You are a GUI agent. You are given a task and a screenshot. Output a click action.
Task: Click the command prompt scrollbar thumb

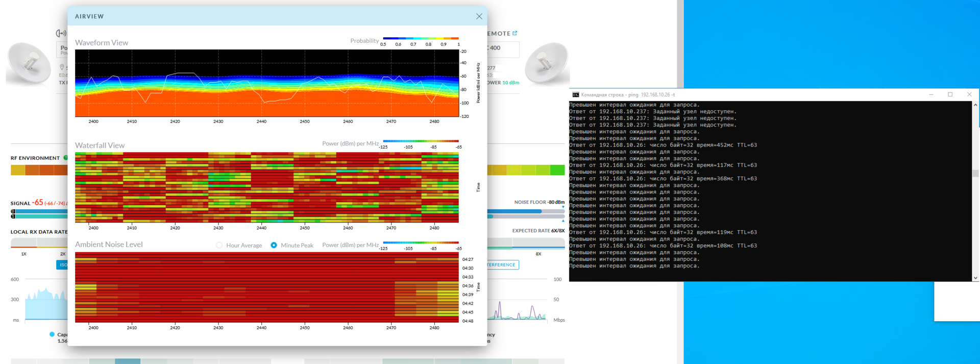point(975,174)
